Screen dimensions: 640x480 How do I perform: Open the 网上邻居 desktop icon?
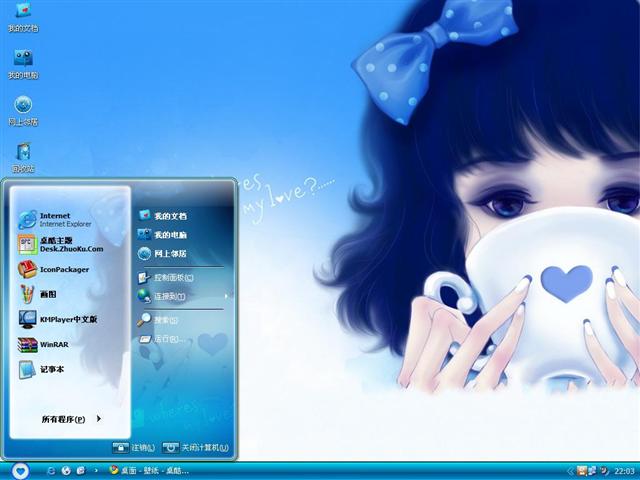tap(23, 111)
